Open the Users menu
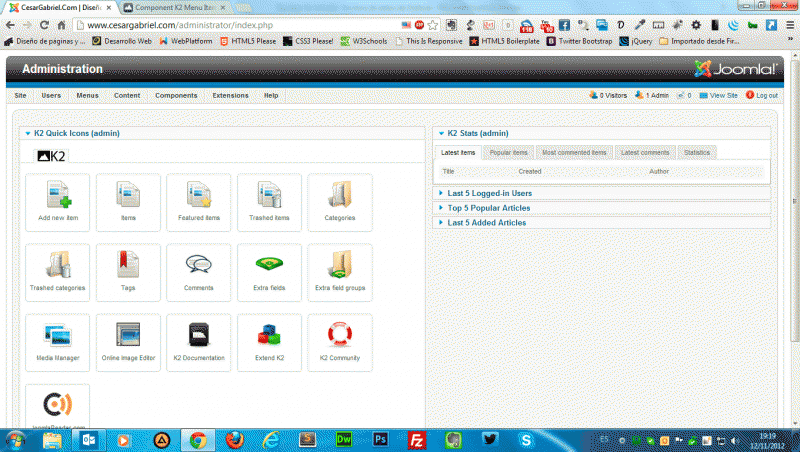This screenshot has height=452, width=800. (x=51, y=95)
